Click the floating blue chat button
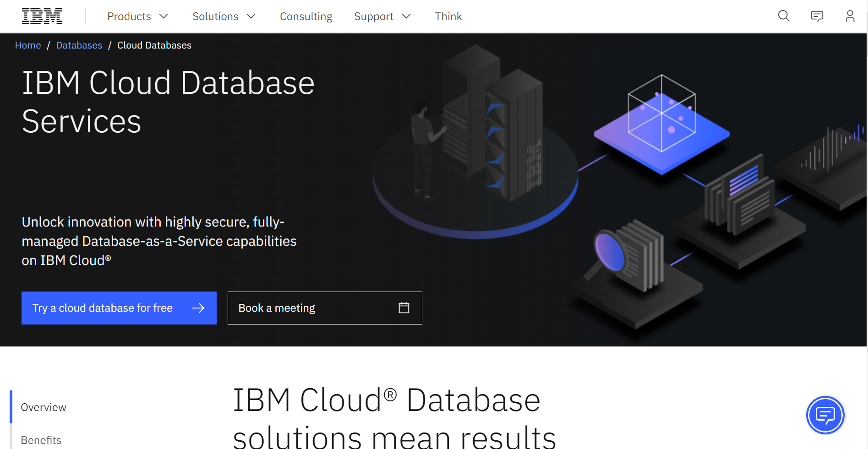 click(x=825, y=415)
